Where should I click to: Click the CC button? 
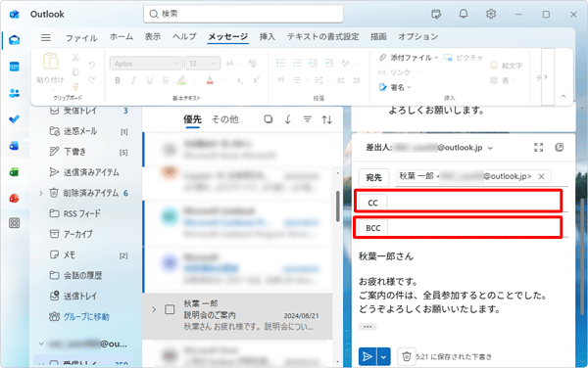click(x=372, y=203)
